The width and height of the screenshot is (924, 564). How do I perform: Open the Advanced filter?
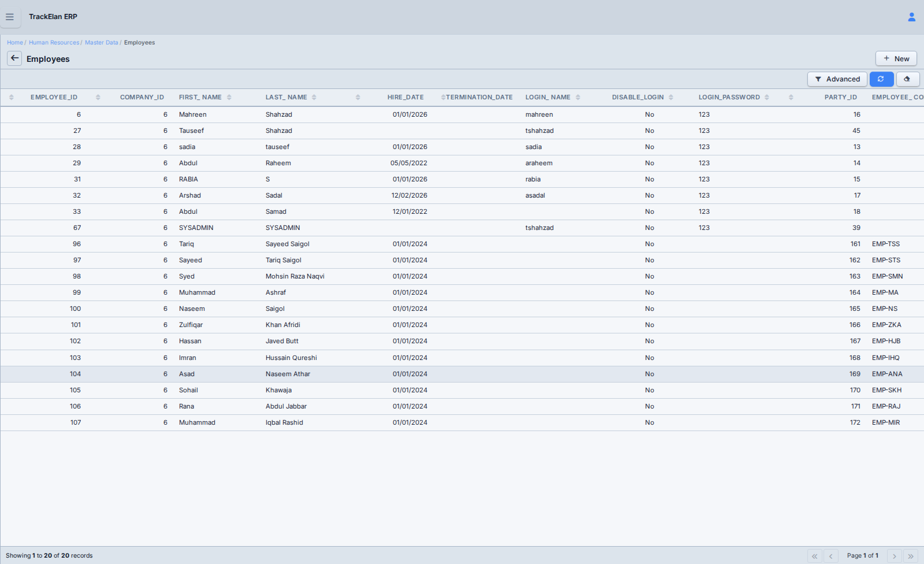(837, 79)
